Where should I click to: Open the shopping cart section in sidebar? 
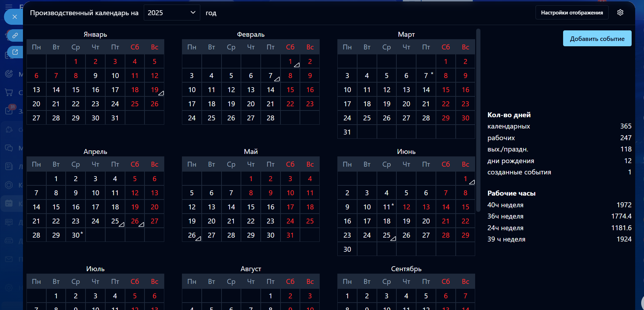pyautogui.click(x=9, y=93)
